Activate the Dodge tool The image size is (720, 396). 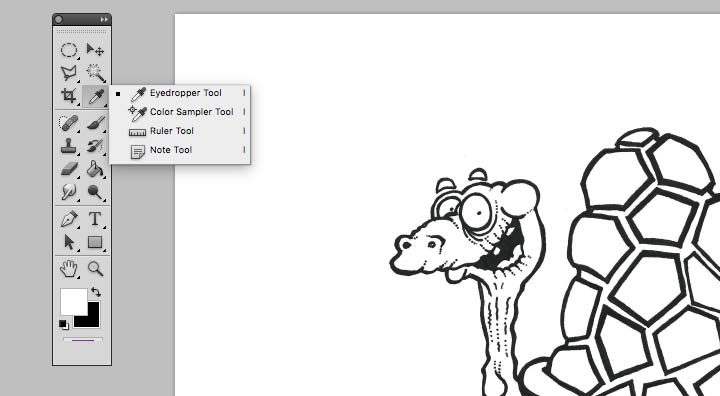pyautogui.click(x=95, y=192)
